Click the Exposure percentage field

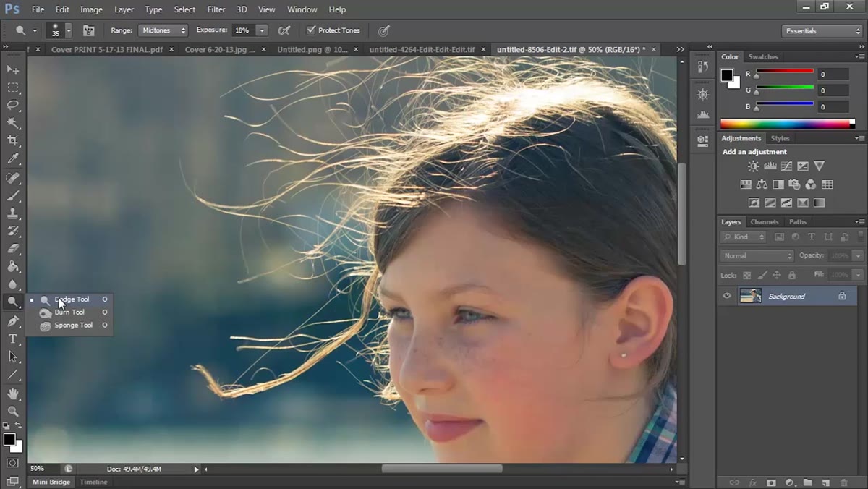[243, 30]
